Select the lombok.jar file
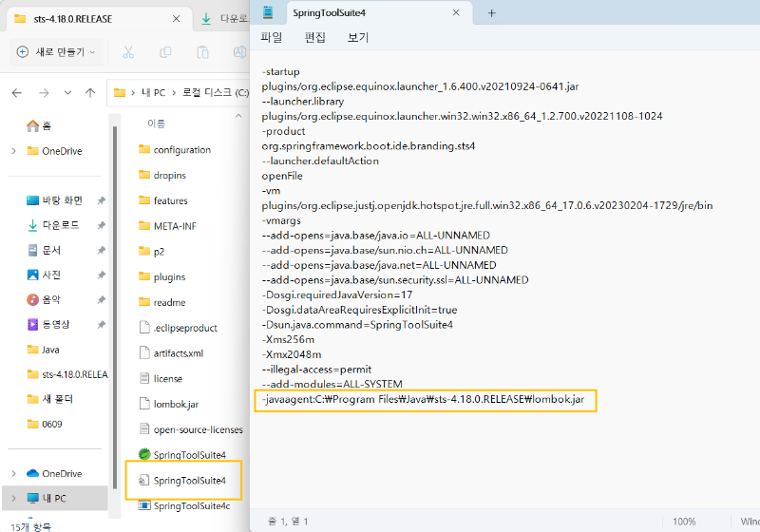760x532 pixels. [169, 404]
